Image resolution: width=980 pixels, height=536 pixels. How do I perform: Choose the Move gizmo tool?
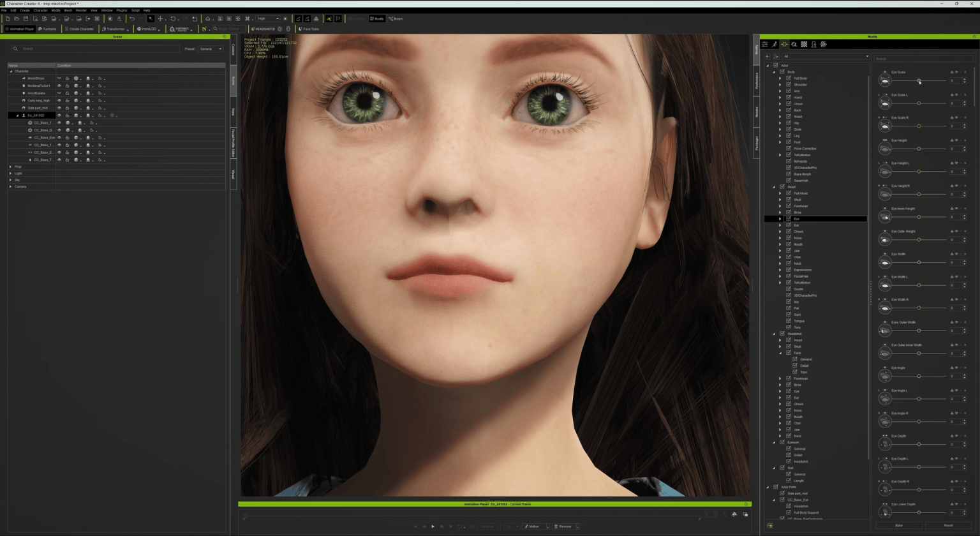pyautogui.click(x=160, y=19)
